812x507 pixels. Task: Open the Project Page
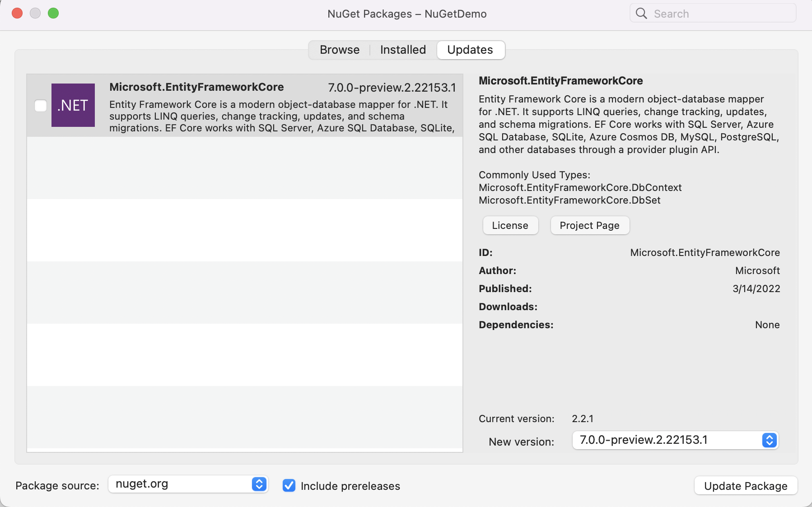coord(589,225)
